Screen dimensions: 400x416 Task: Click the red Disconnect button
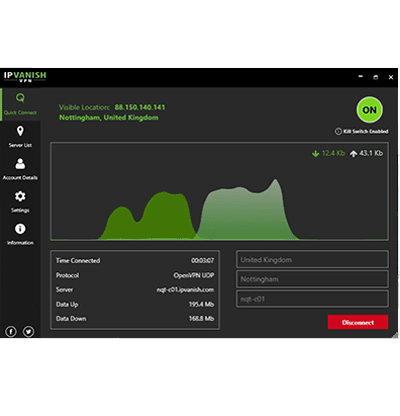pos(358,322)
